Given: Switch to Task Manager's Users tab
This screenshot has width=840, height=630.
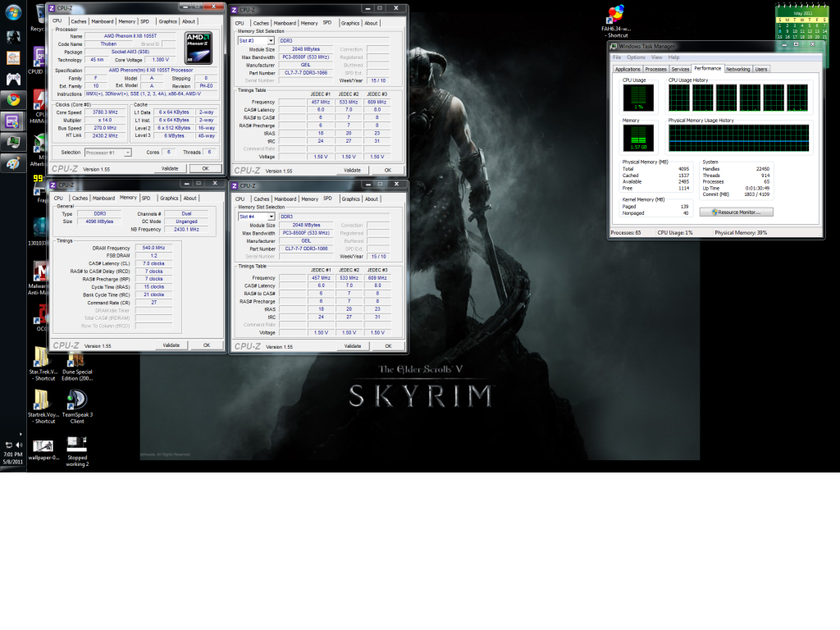Looking at the screenshot, I should coord(761,69).
